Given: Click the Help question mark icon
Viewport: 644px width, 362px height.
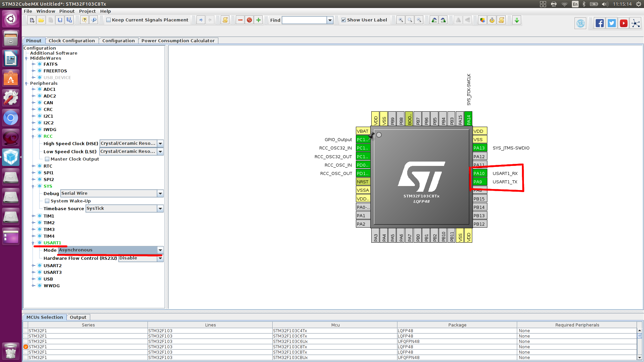Looking at the screenshot, I should point(85,20).
